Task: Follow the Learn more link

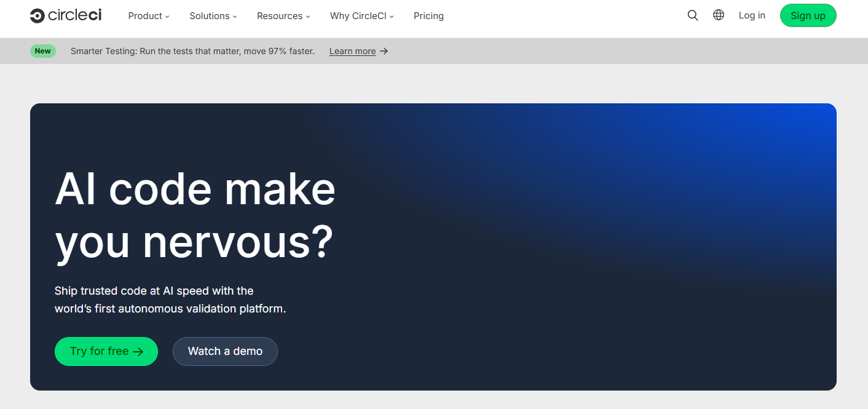Action: tap(352, 51)
